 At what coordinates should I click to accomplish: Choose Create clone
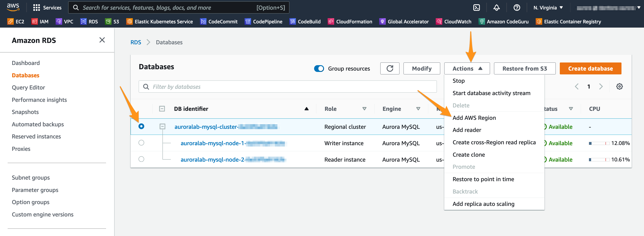click(x=494, y=155)
